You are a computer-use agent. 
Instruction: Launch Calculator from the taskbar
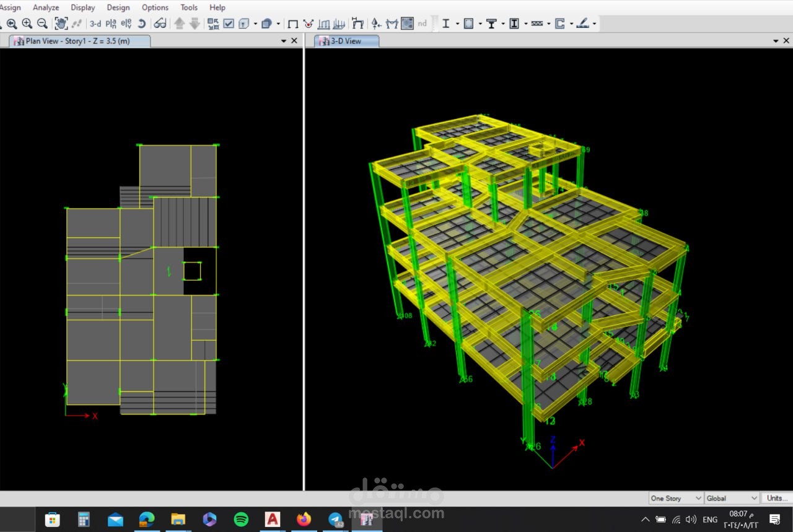[x=84, y=519]
